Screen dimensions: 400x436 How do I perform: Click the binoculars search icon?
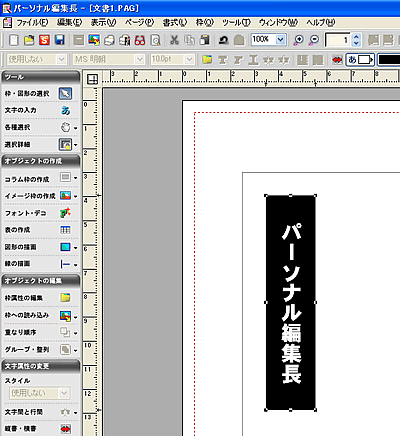click(x=140, y=40)
